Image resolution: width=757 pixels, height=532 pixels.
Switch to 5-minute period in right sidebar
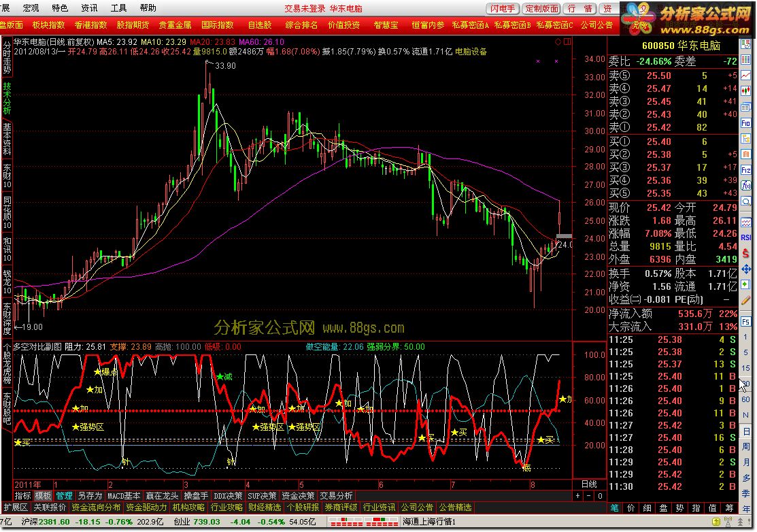tap(746, 352)
